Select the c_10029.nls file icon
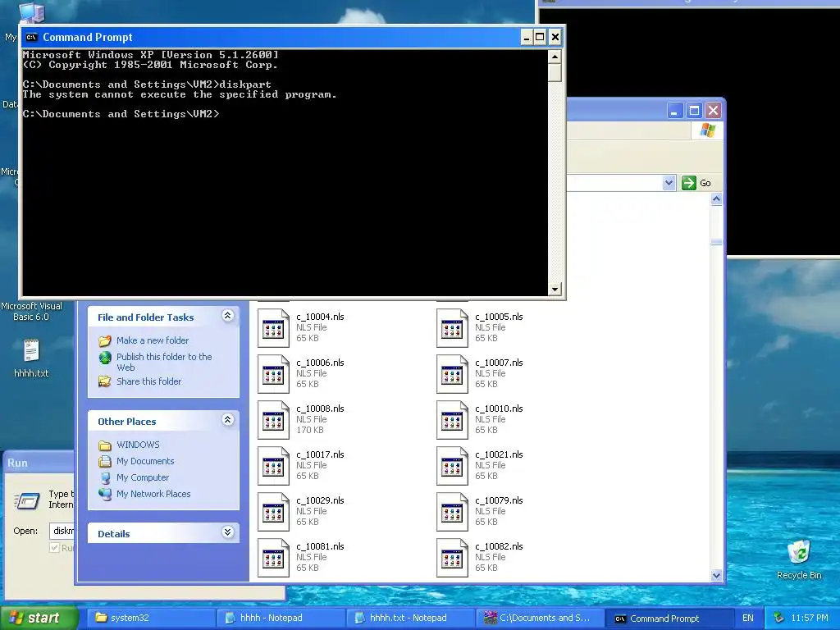840x630 pixels. 273,512
